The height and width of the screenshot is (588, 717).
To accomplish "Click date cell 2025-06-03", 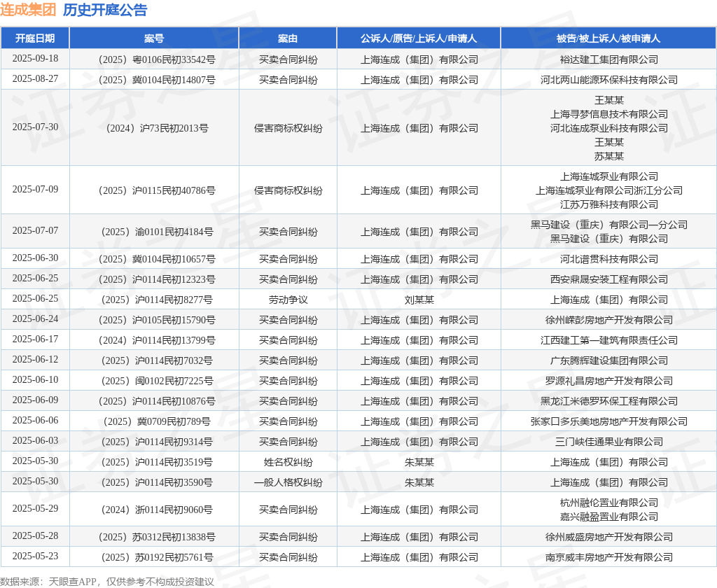I will pos(35,441).
